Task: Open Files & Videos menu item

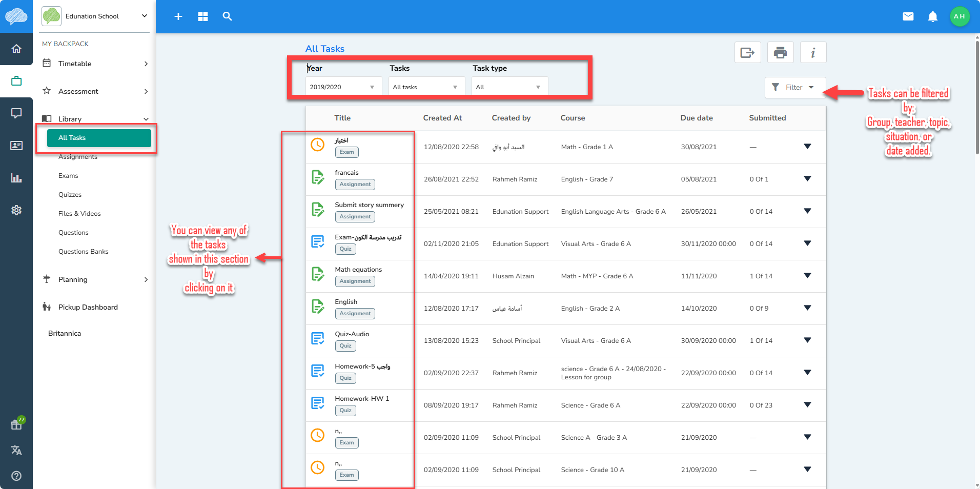Action: (x=79, y=214)
